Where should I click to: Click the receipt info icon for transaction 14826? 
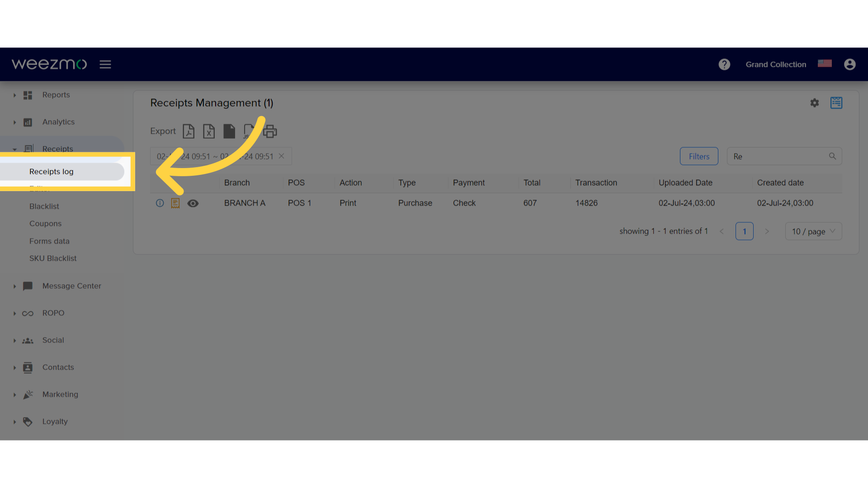(x=159, y=202)
